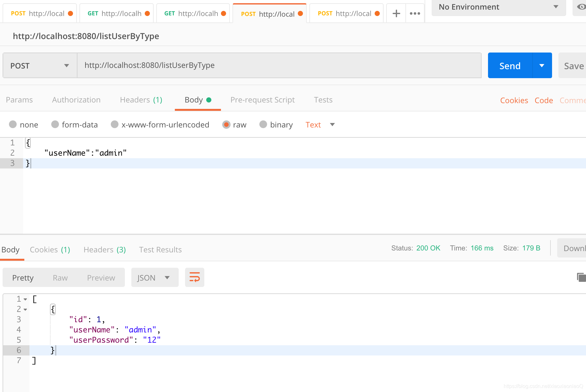
Task: Toggle response line wrap icon
Action: 194,277
